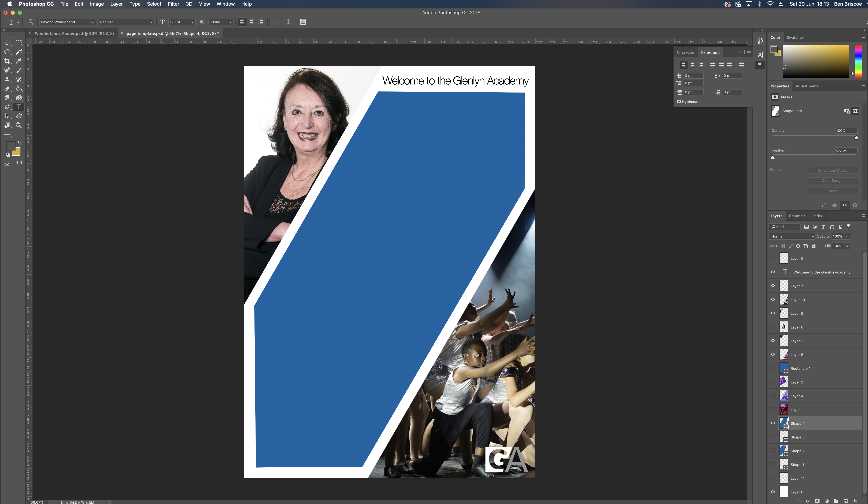Image resolution: width=868 pixels, height=504 pixels.
Task: Hide the Welcome text layer
Action: point(773,272)
